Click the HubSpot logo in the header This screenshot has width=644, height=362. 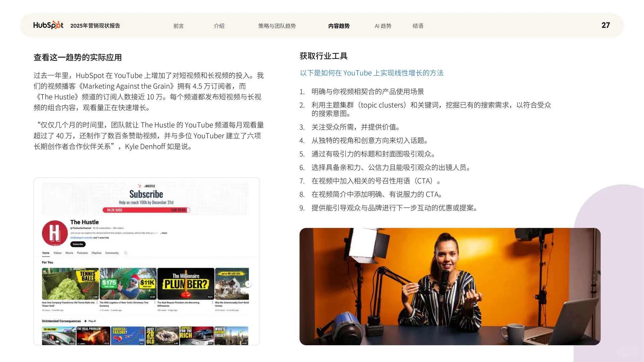pos(48,25)
